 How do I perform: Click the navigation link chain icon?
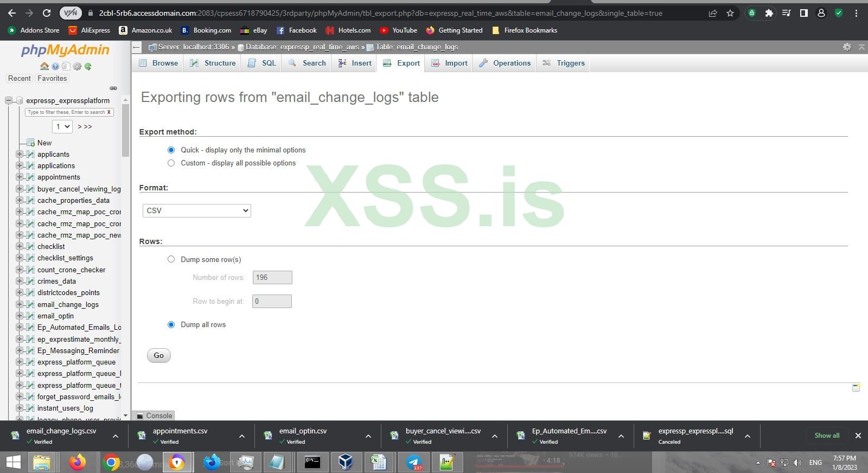(113, 88)
